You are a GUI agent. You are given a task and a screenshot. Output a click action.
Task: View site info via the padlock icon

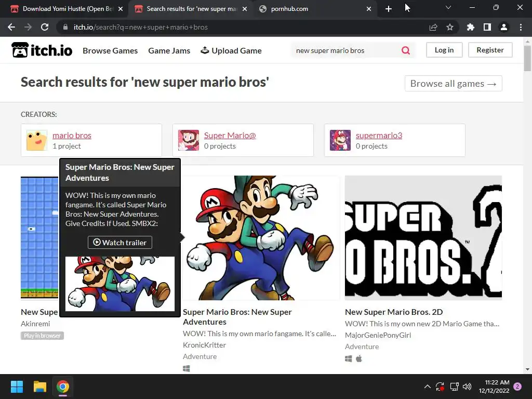(65, 27)
